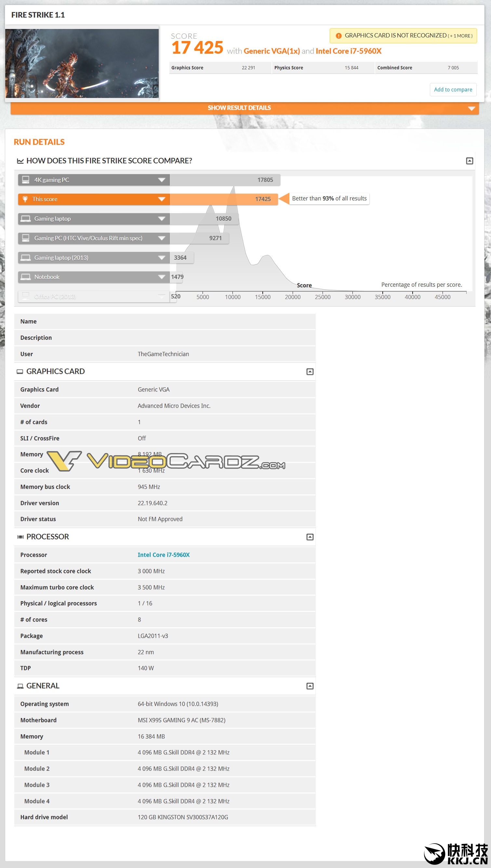
Task: Click the 10850 Gaming laptop score bar
Action: [x=204, y=219]
